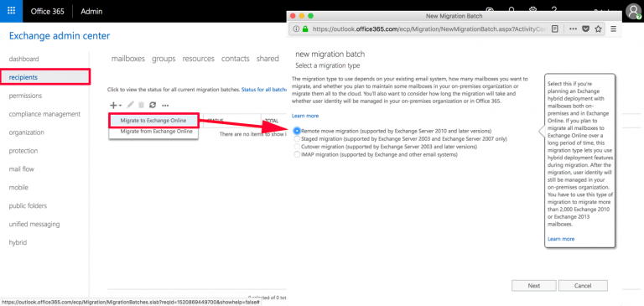Image resolution: width=644 pixels, height=306 pixels.
Task: Click the site info icon in address bar
Action: pos(297,29)
